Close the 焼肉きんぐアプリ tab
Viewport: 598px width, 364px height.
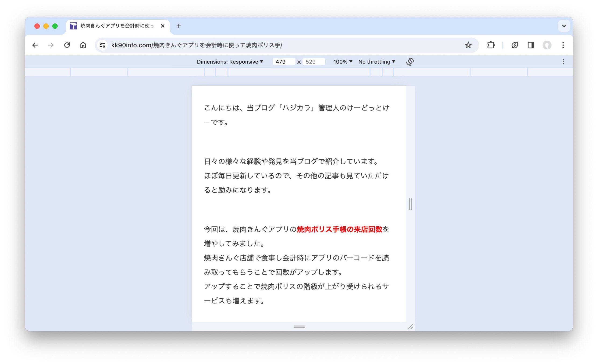coord(163,26)
